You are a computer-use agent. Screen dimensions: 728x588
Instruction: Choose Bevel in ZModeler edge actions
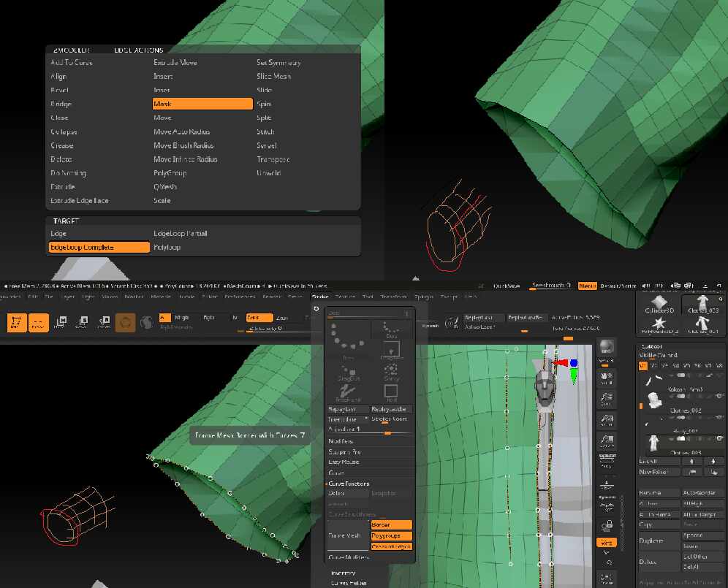[59, 90]
